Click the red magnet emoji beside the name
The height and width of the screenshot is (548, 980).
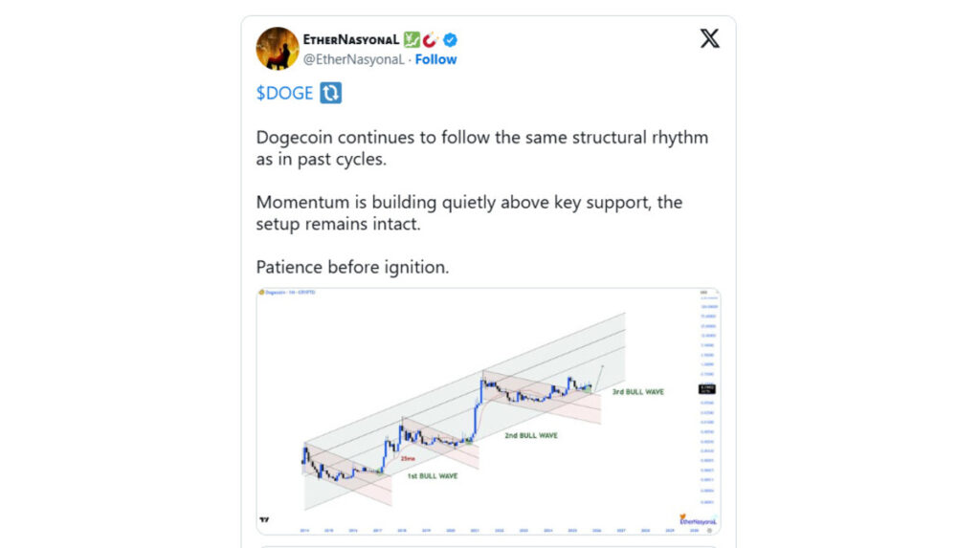pyautogui.click(x=431, y=39)
